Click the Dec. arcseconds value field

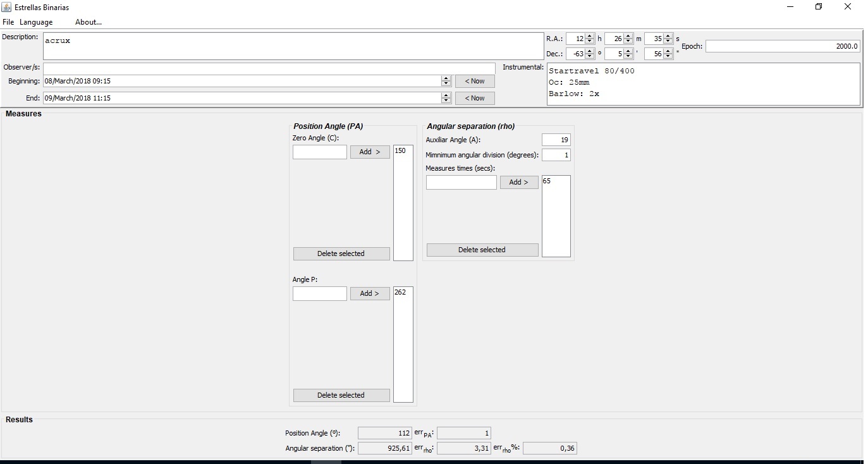coord(654,54)
